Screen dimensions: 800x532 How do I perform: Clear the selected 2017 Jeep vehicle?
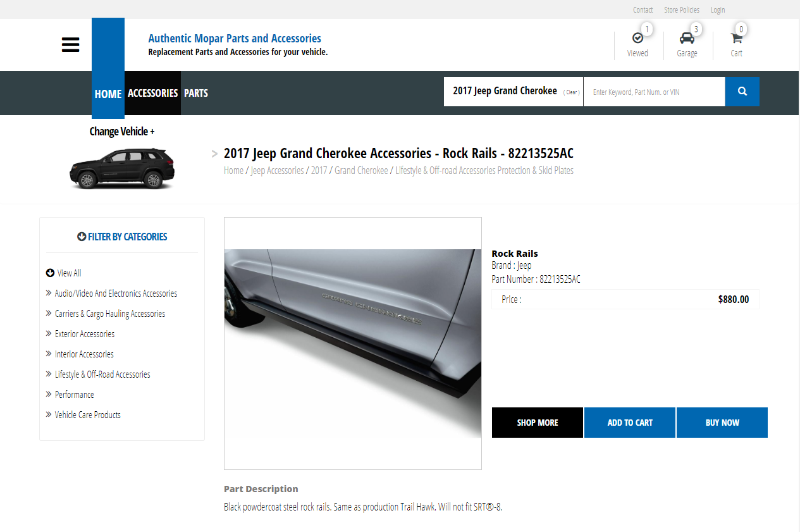pos(571,92)
